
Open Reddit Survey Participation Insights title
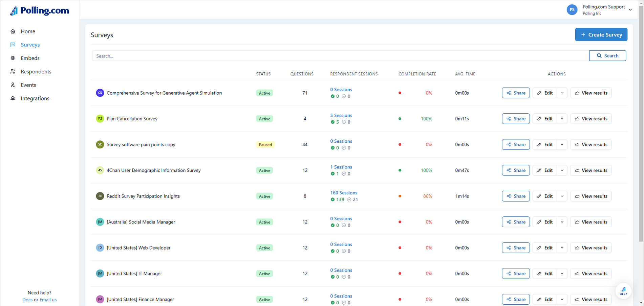(x=143, y=196)
